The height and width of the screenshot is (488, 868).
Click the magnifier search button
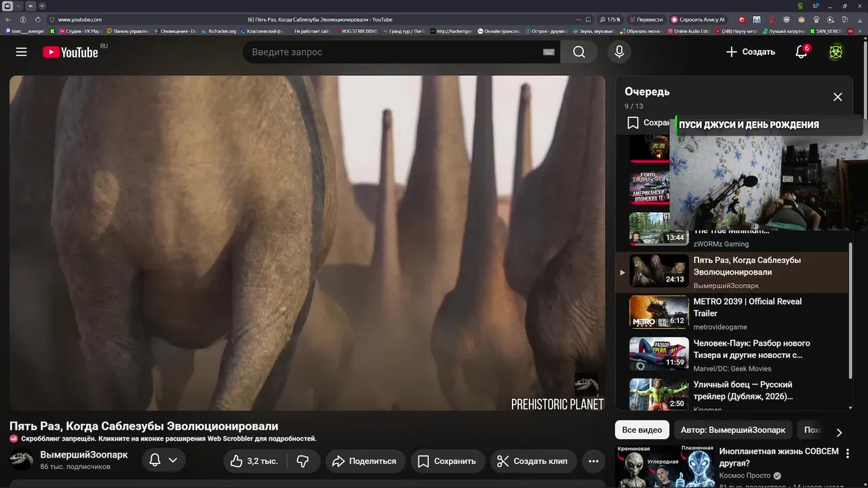tap(579, 52)
